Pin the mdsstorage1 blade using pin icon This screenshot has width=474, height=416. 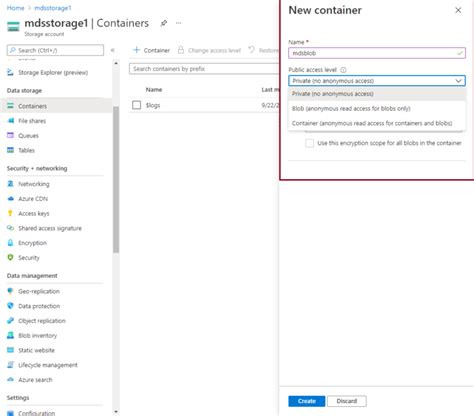(x=164, y=23)
